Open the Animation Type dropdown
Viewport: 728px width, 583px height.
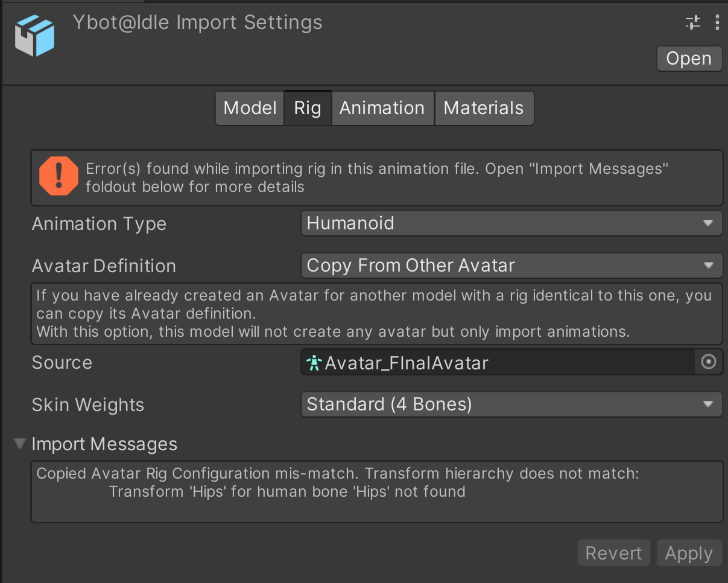coord(511,223)
